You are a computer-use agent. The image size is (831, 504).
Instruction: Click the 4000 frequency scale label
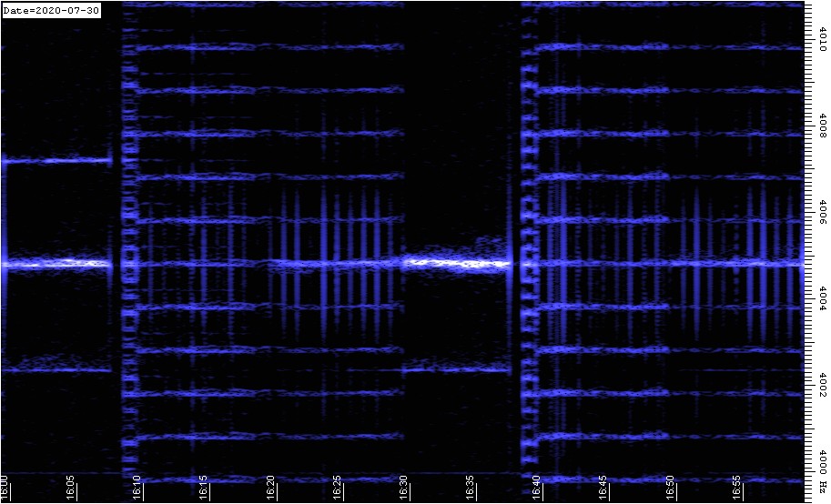823,462
